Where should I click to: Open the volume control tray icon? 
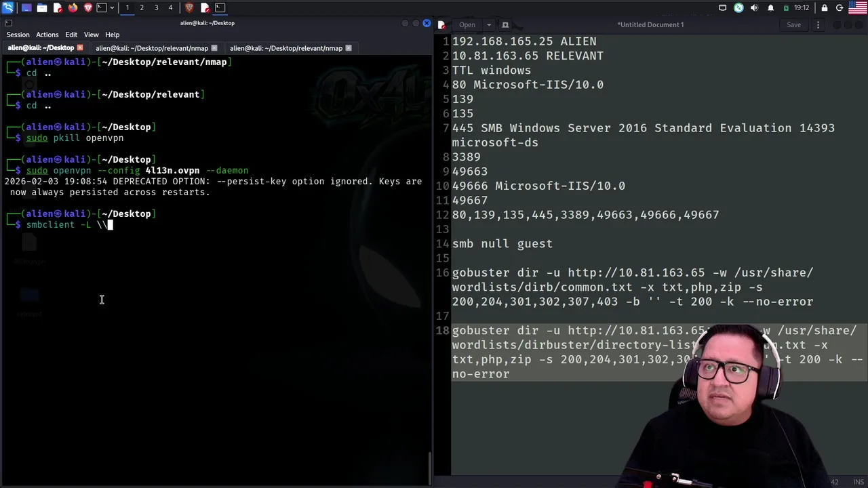point(754,7)
